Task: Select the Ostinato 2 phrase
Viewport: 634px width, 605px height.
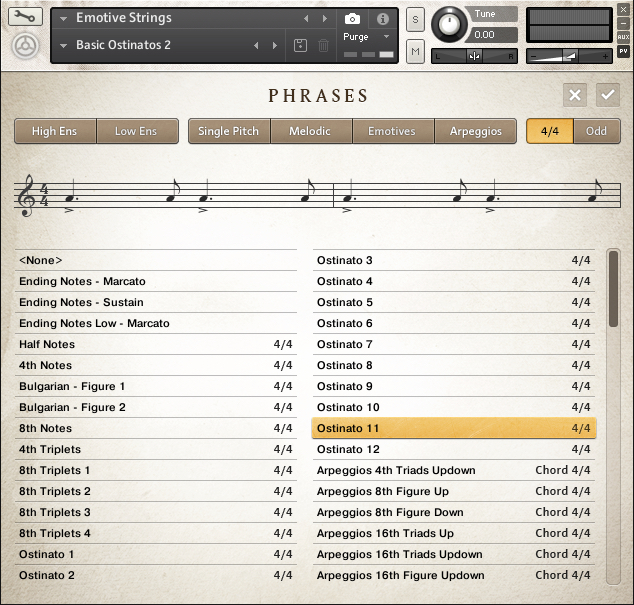Action: pyautogui.click(x=156, y=575)
